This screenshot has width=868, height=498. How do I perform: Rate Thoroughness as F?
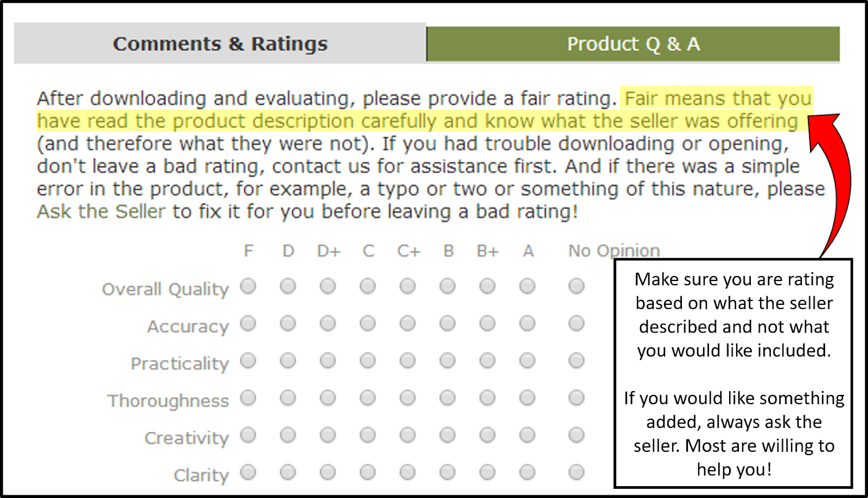[x=248, y=398]
